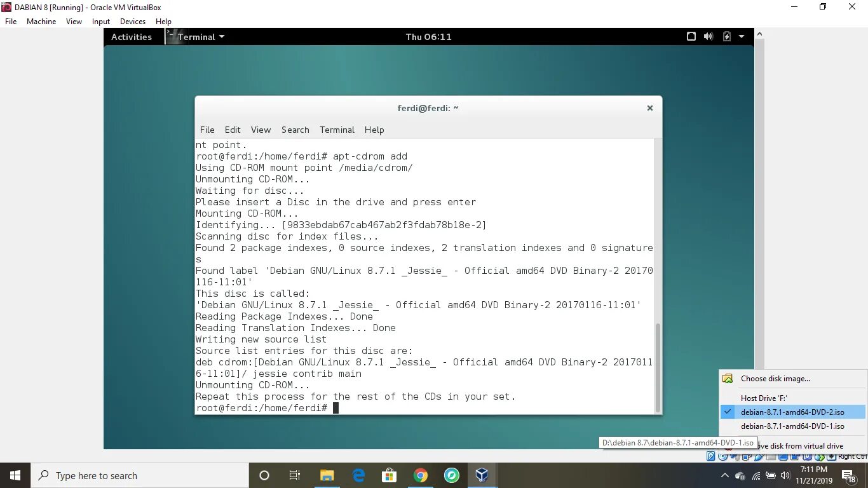The height and width of the screenshot is (488, 868).
Task: Open the GNOME clock Thu 06:11
Action: [429, 37]
